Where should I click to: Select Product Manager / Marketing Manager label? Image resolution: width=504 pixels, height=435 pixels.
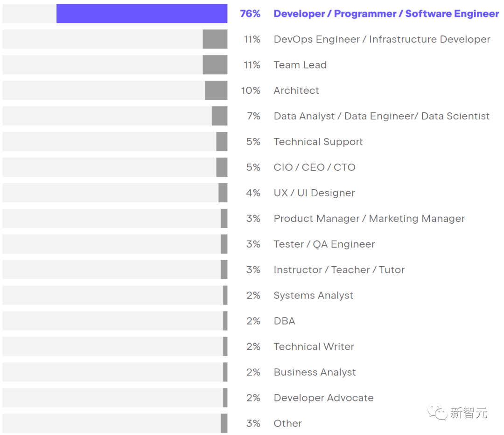click(x=369, y=219)
